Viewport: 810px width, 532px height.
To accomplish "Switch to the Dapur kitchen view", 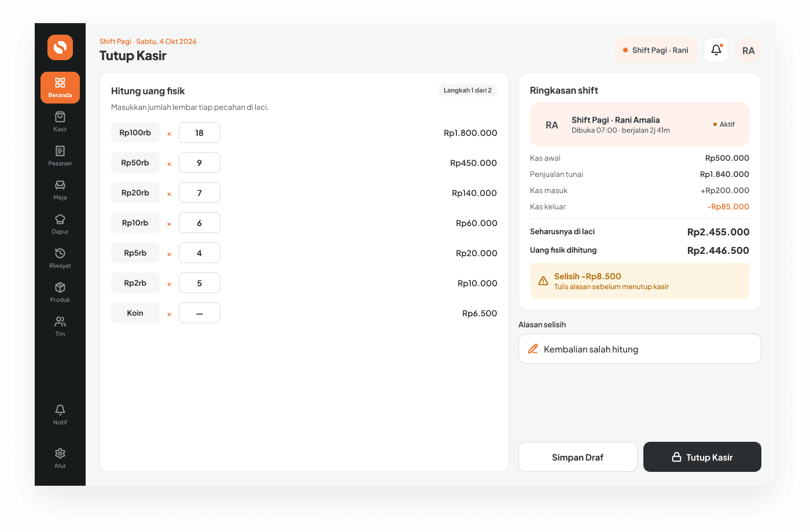I will (60, 224).
